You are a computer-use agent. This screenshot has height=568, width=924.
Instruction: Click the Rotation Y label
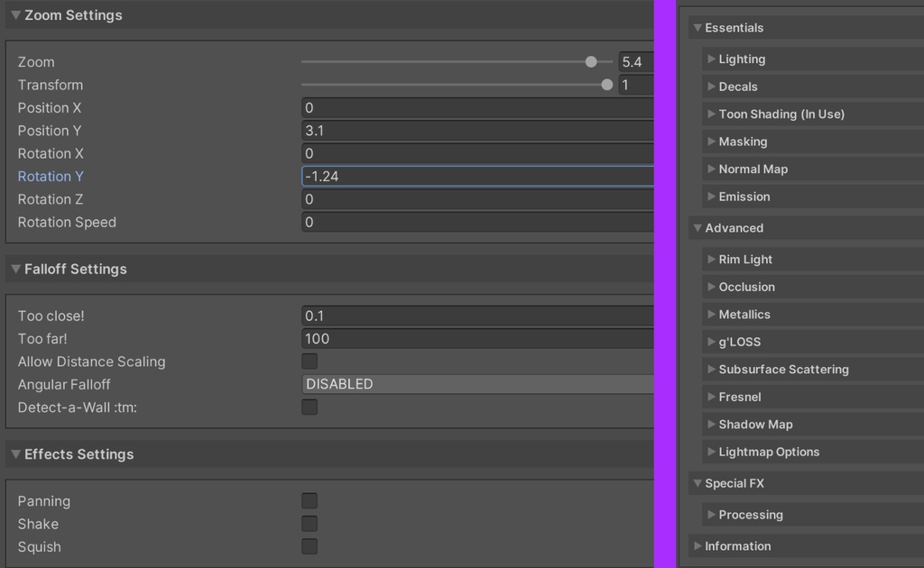click(x=51, y=177)
